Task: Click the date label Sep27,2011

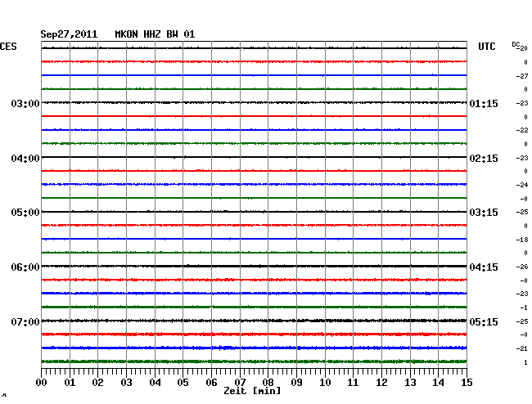Action: pyautogui.click(x=69, y=34)
